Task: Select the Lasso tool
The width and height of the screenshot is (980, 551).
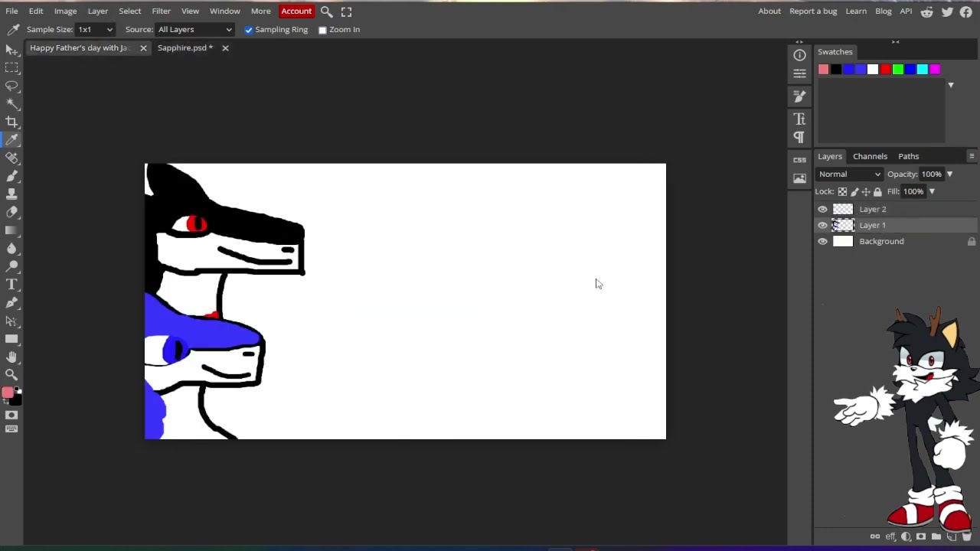Action: [11, 86]
